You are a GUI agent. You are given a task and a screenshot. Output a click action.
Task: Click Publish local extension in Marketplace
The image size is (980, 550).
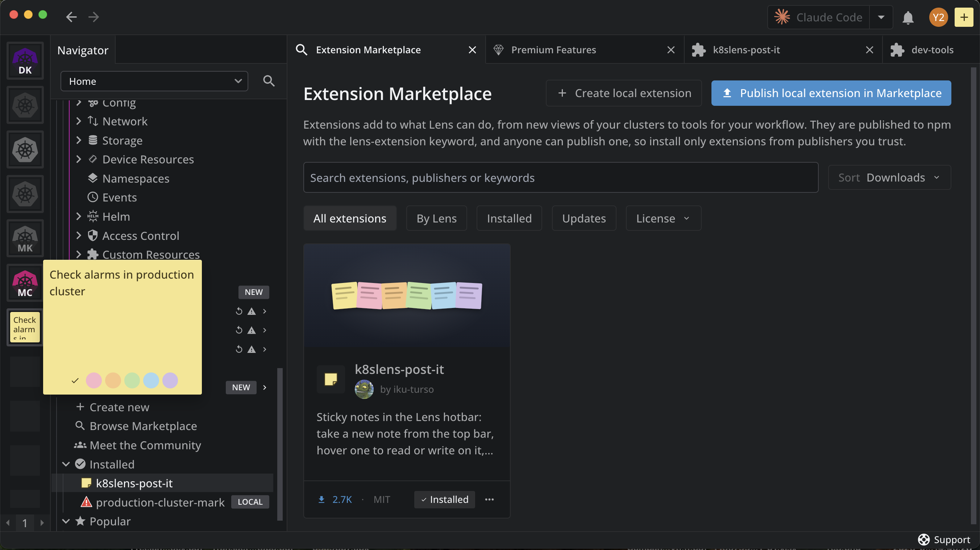point(831,93)
